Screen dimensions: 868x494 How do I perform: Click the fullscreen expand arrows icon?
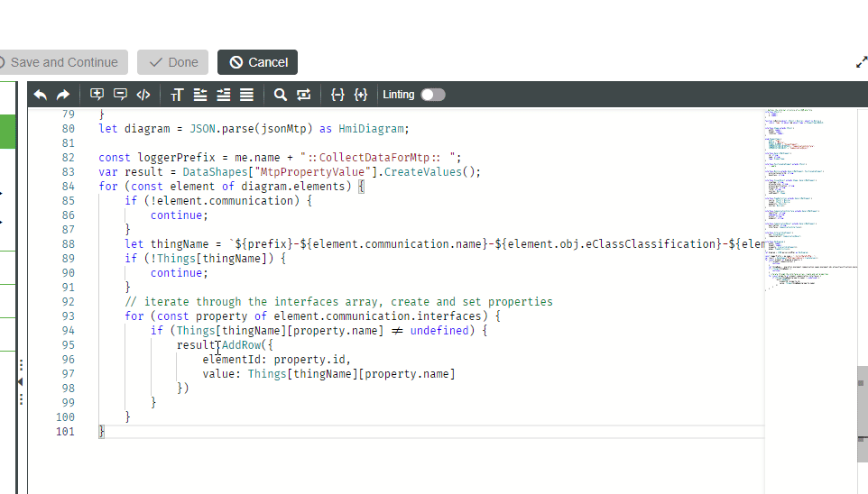[x=862, y=62]
